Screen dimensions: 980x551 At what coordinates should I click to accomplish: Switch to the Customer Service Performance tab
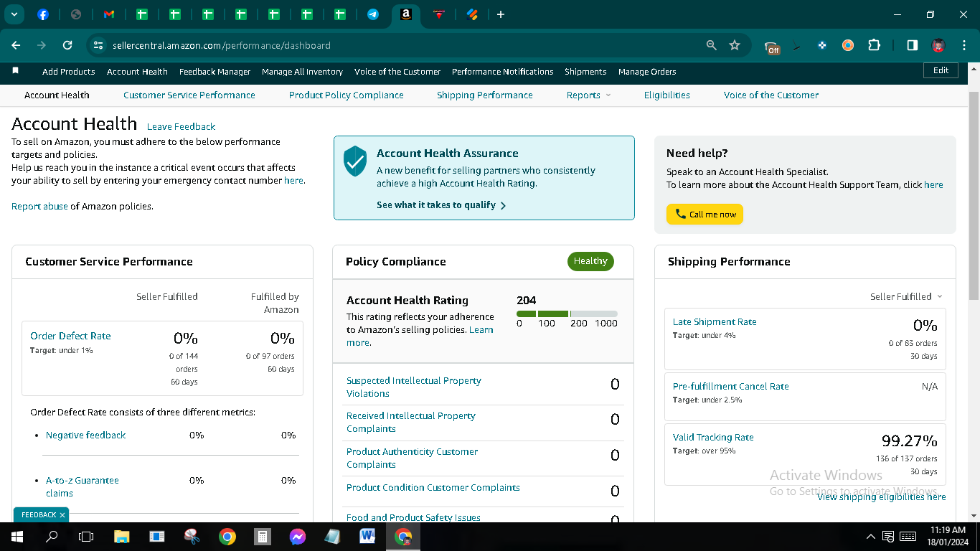[189, 95]
